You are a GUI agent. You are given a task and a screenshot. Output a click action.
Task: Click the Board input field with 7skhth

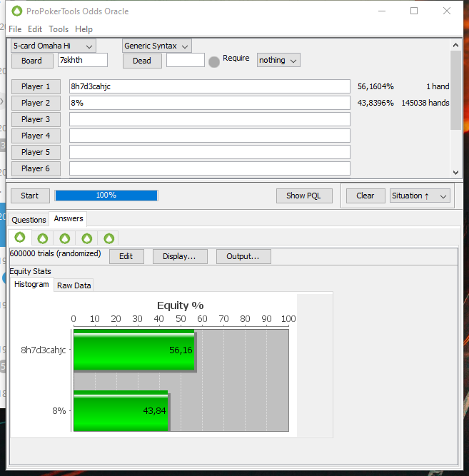click(83, 60)
